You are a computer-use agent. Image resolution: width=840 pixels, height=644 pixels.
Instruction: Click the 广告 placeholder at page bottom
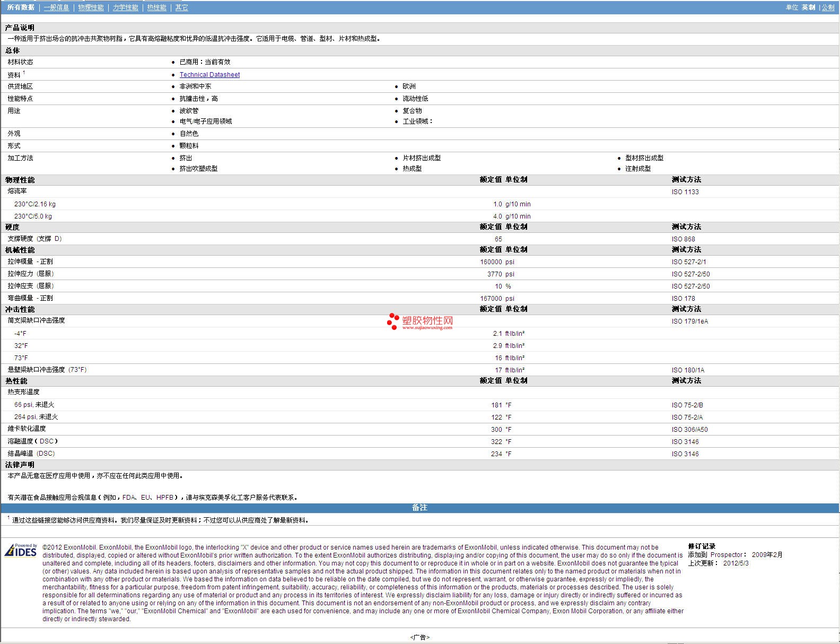(419, 637)
